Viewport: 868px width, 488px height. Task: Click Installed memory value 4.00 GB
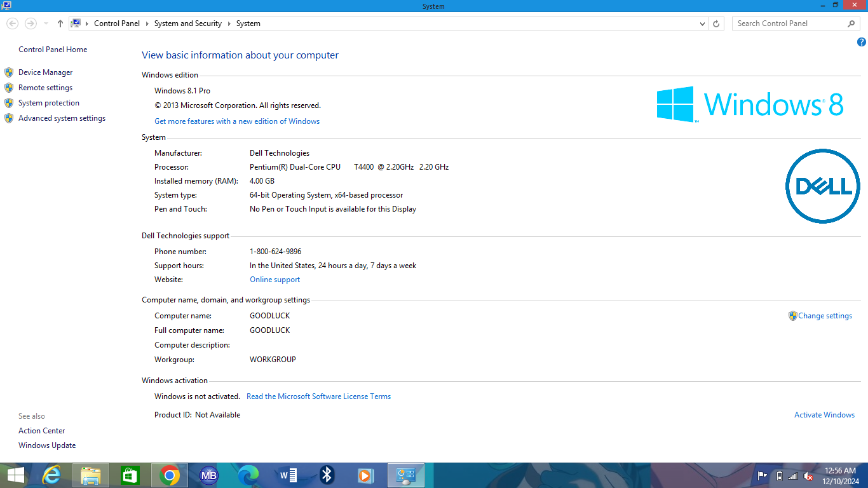pos(262,181)
